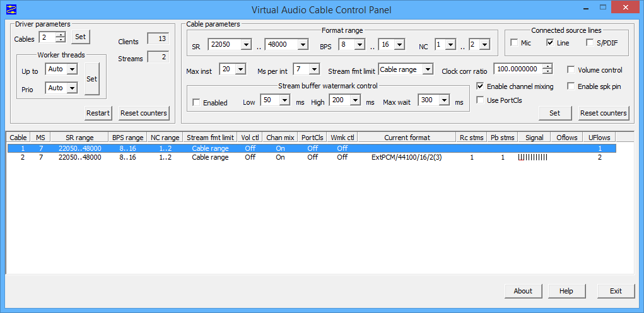Click the Wmk ctl column header
Screen dimensions: 644x313
click(x=342, y=138)
